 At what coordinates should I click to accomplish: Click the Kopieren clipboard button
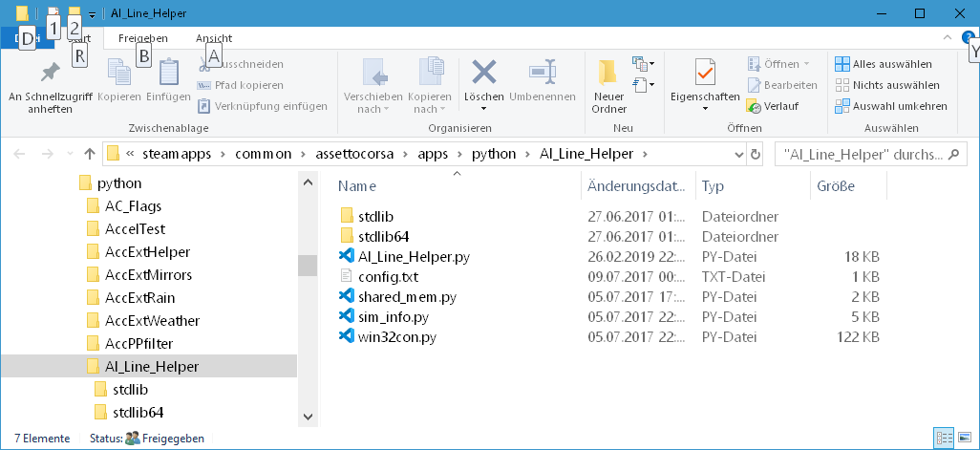[118, 80]
